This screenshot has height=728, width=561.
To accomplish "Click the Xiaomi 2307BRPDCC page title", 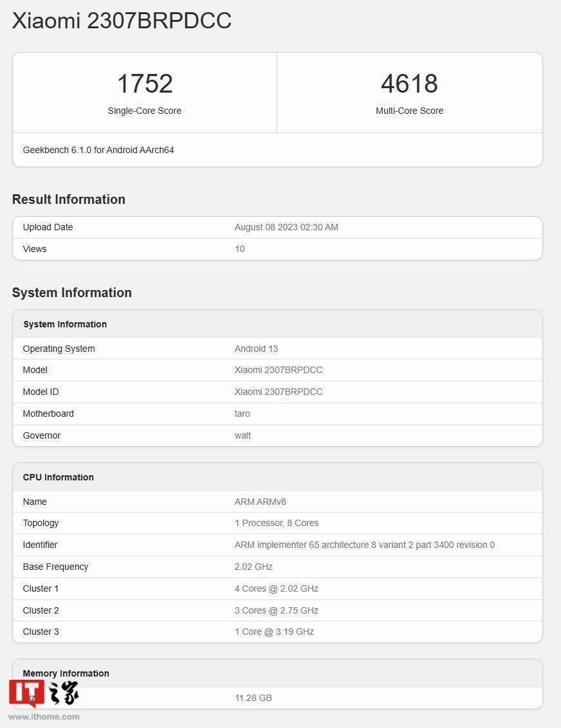I will tap(121, 20).
